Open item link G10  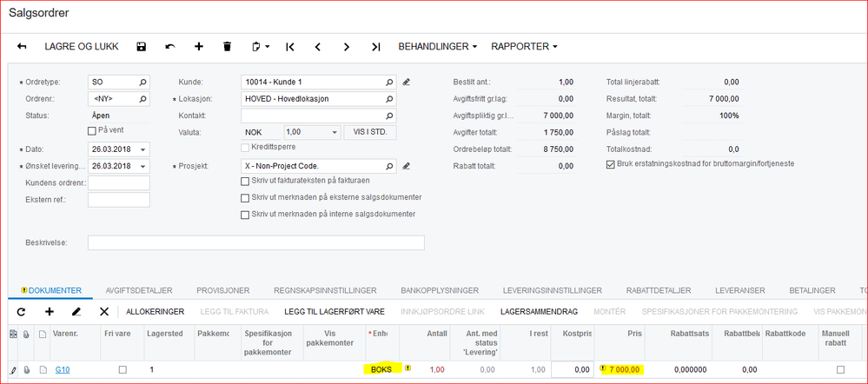coord(63,369)
